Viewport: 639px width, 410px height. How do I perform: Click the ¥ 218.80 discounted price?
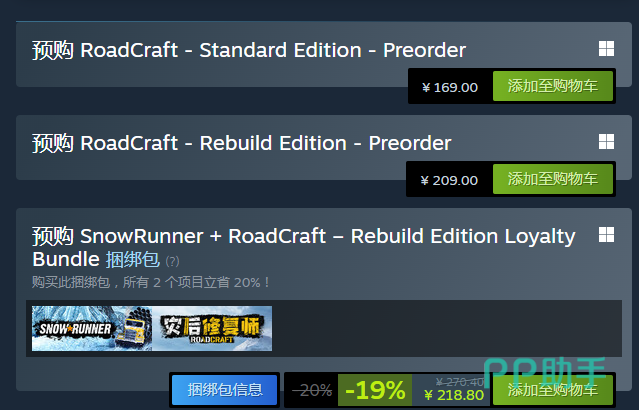[x=454, y=395]
